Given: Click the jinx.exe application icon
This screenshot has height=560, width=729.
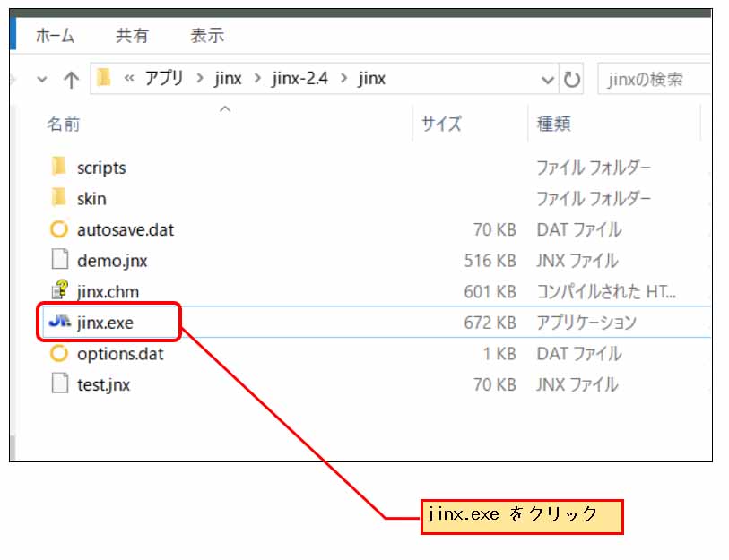Looking at the screenshot, I should (x=59, y=323).
